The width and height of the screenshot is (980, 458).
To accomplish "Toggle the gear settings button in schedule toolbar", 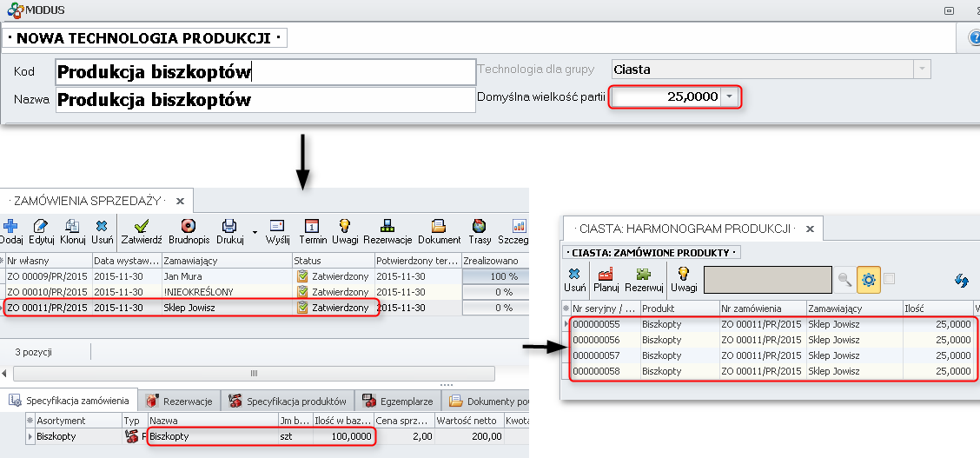I will point(867,279).
